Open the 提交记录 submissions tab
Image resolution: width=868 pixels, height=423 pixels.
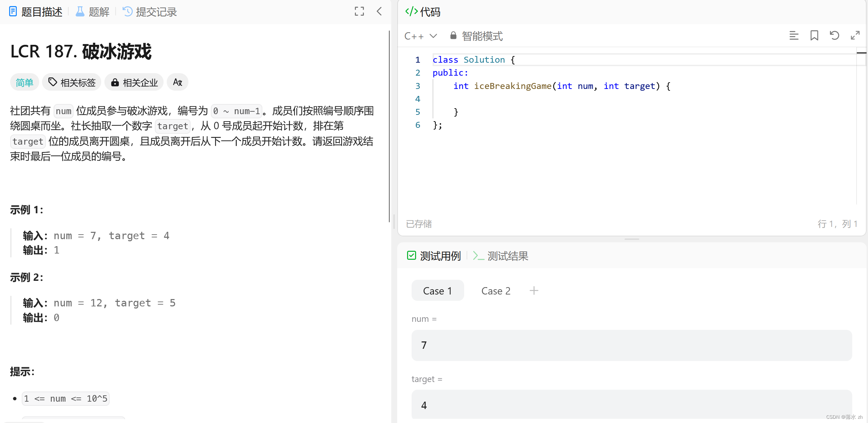150,12
